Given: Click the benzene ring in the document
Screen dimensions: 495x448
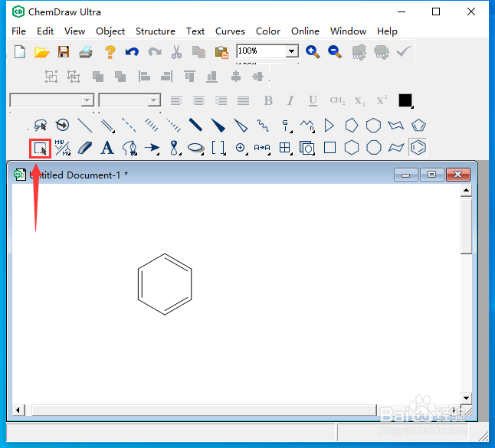Looking at the screenshot, I should tap(165, 284).
